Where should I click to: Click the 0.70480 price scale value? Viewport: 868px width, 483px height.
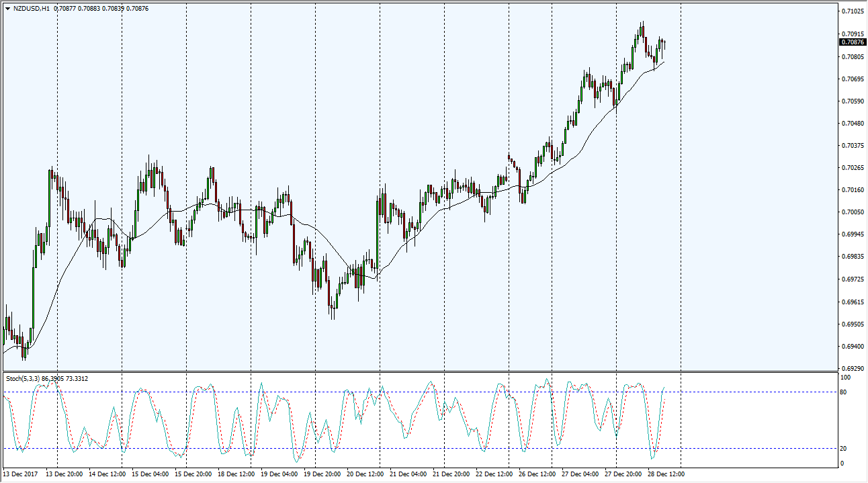852,124
